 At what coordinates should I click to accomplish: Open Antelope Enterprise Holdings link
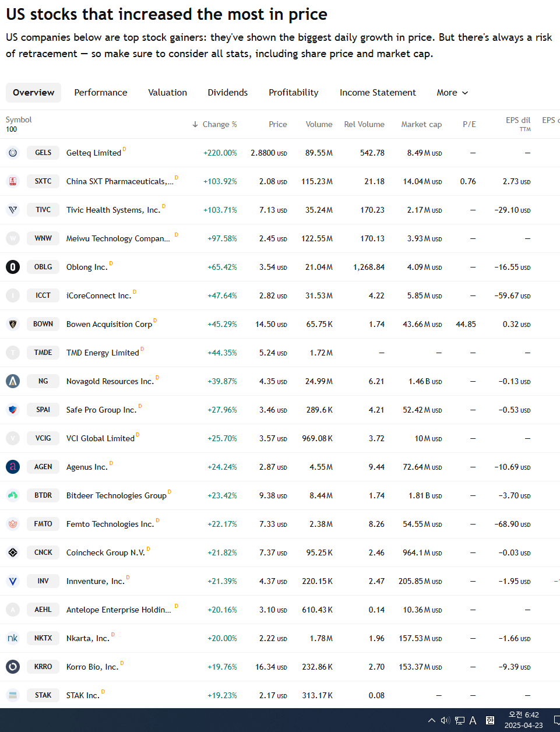tap(119, 610)
